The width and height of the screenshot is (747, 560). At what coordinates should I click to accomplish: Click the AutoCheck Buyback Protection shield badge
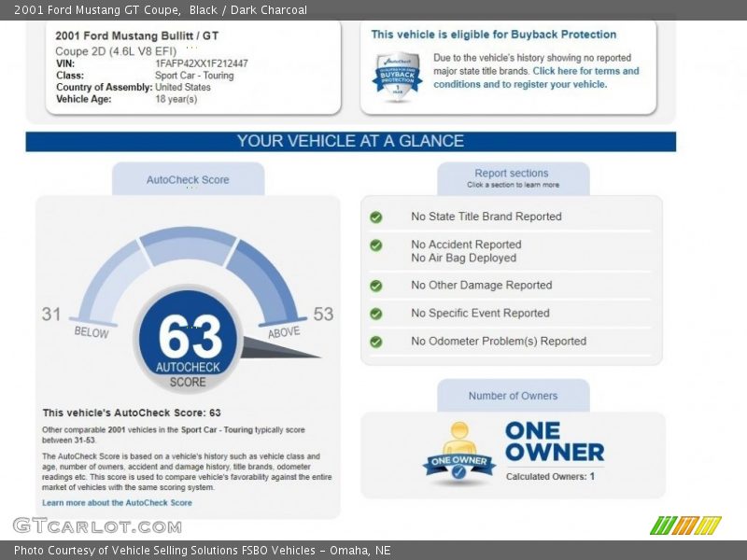click(397, 76)
